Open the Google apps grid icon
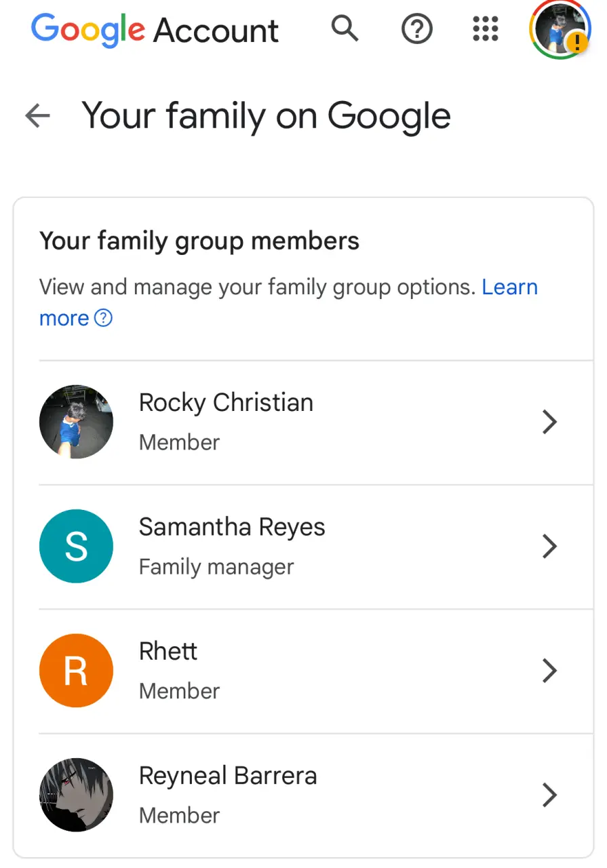Image resolution: width=607 pixels, height=868 pixels. coord(486,29)
